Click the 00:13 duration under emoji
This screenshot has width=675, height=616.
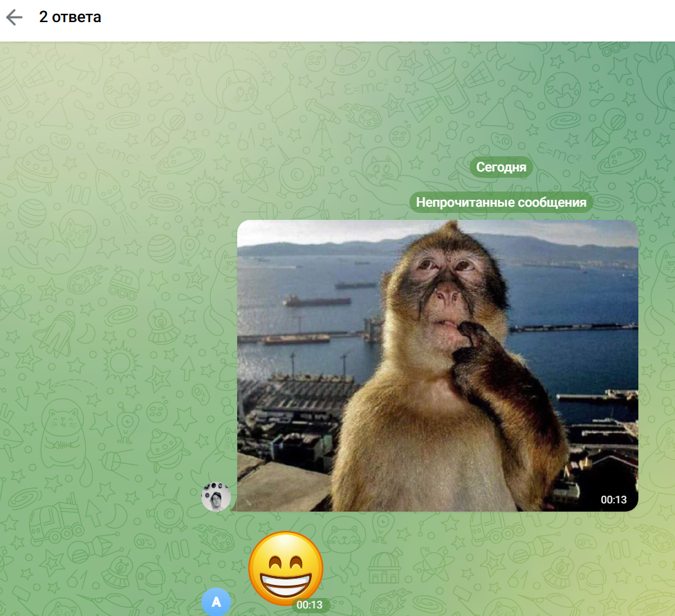310,605
